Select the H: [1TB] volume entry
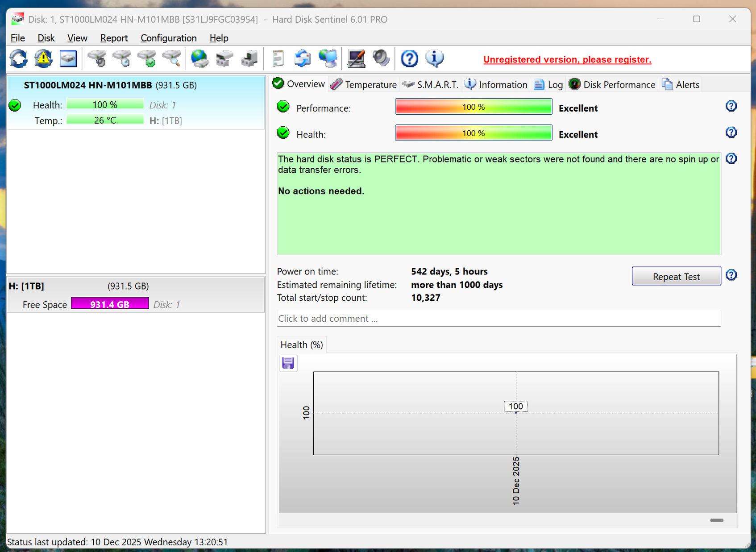 (136, 295)
